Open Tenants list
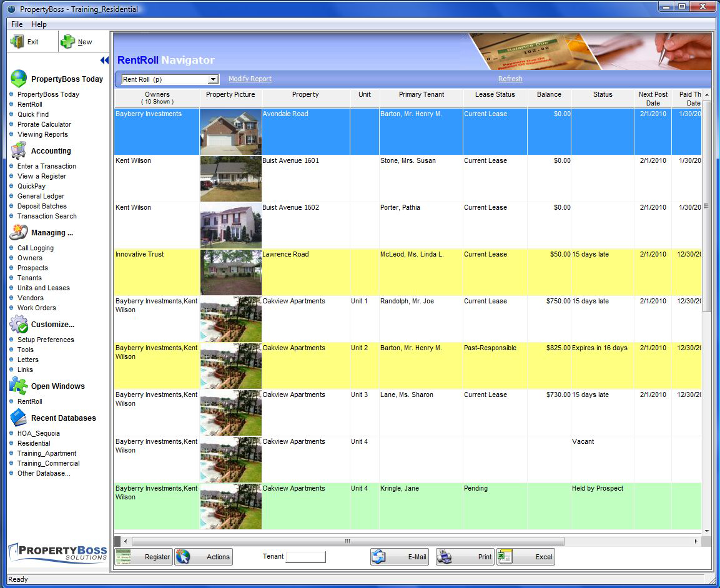Viewport: 720px width, 588px height. [x=29, y=278]
